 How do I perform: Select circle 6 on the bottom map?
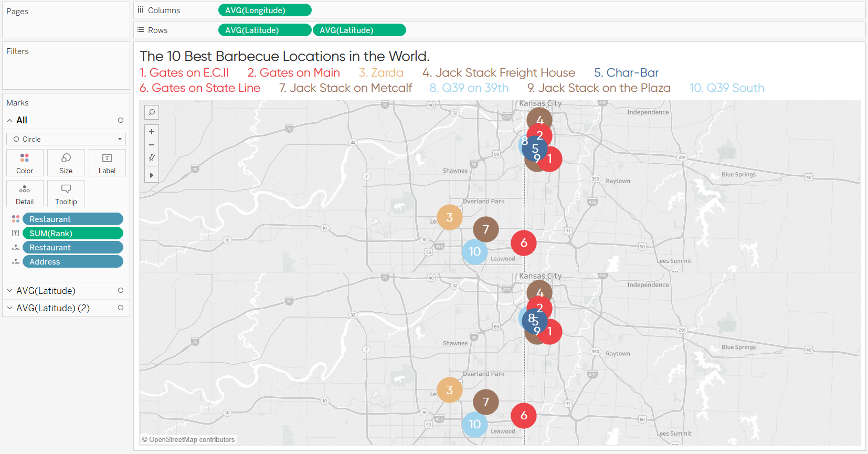coord(524,415)
